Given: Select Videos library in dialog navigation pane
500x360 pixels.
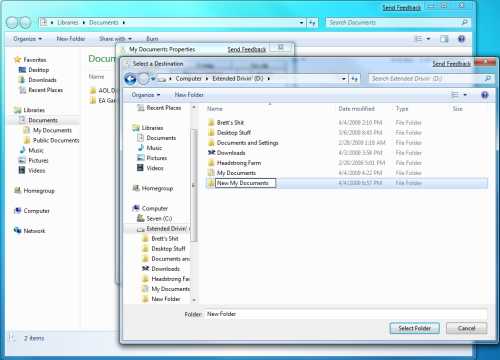Looking at the screenshot, I should [155, 168].
